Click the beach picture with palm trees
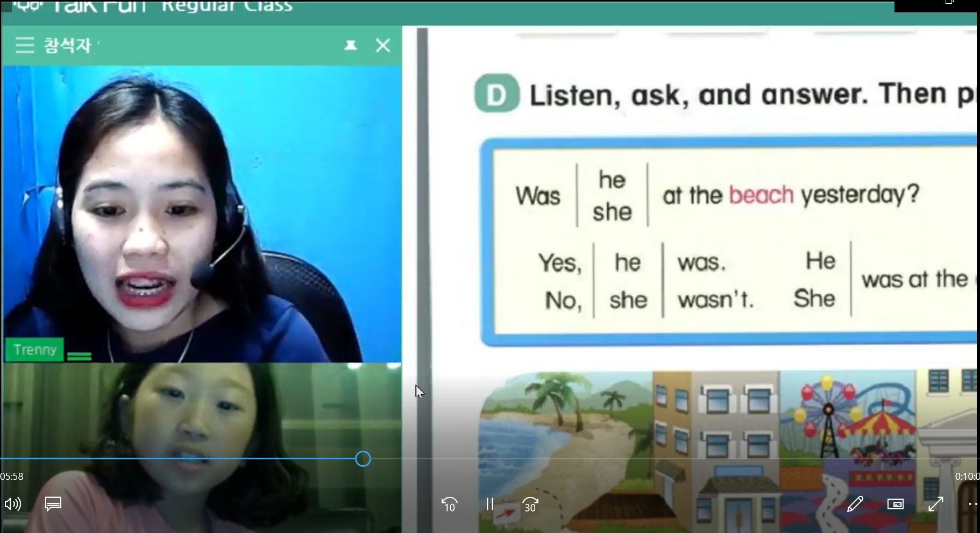Image resolution: width=980 pixels, height=533 pixels. click(565, 430)
